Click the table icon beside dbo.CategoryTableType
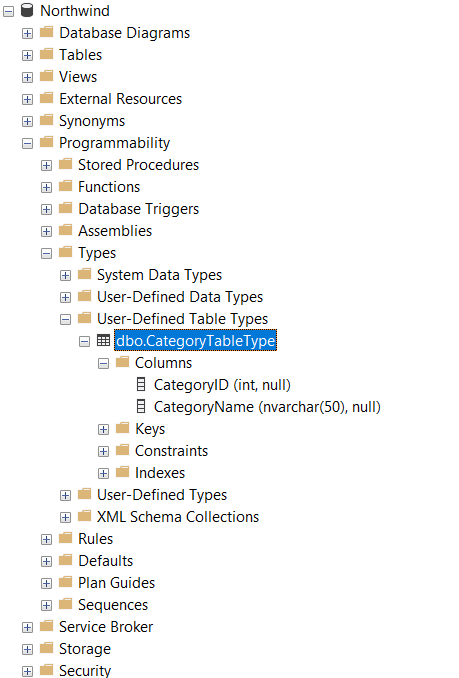The image size is (459, 678). coord(103,340)
